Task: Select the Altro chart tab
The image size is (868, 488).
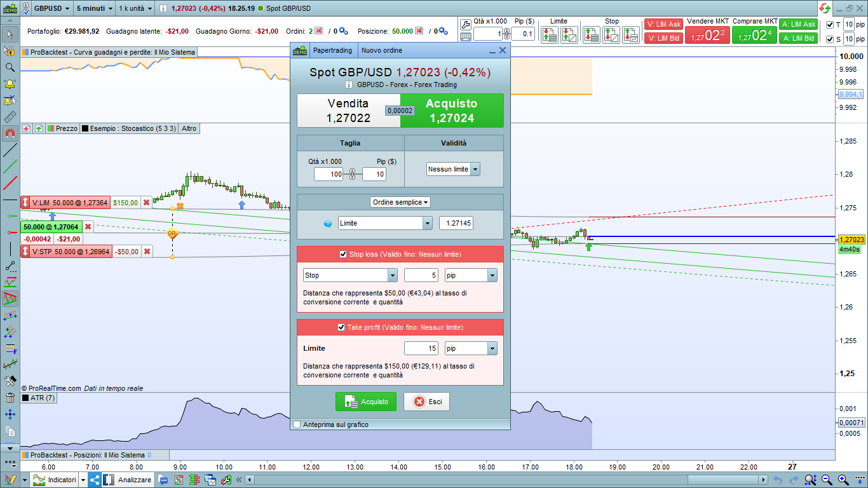Action: (x=189, y=128)
